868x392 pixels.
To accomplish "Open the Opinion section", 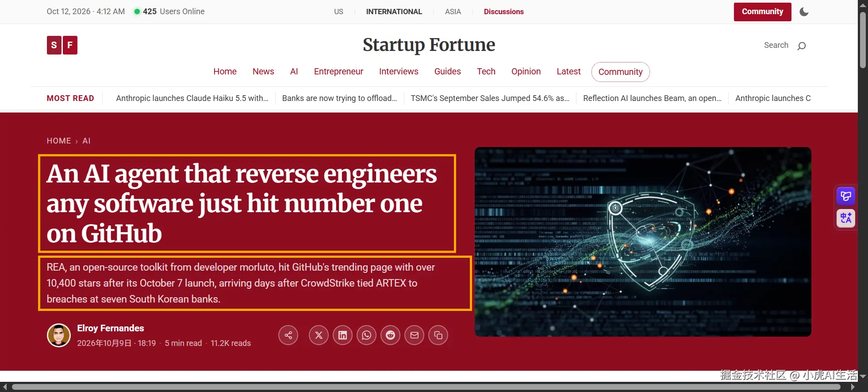I will coord(526,72).
